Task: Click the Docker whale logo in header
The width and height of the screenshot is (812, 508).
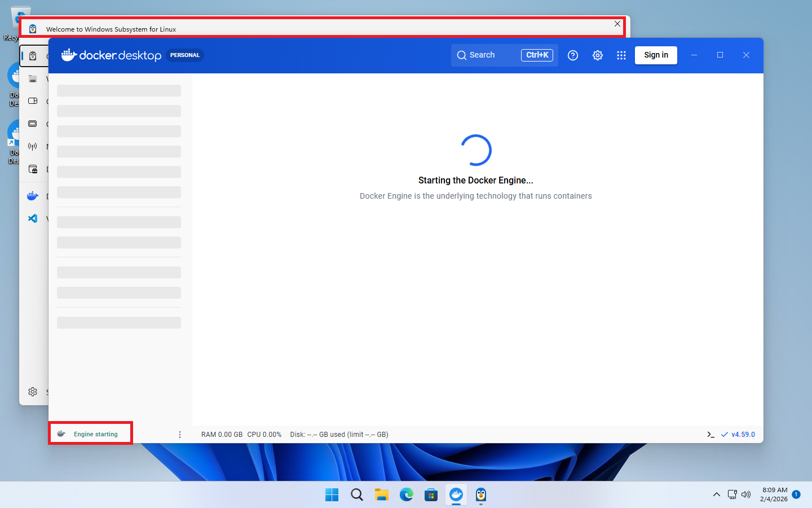Action: tap(69, 55)
